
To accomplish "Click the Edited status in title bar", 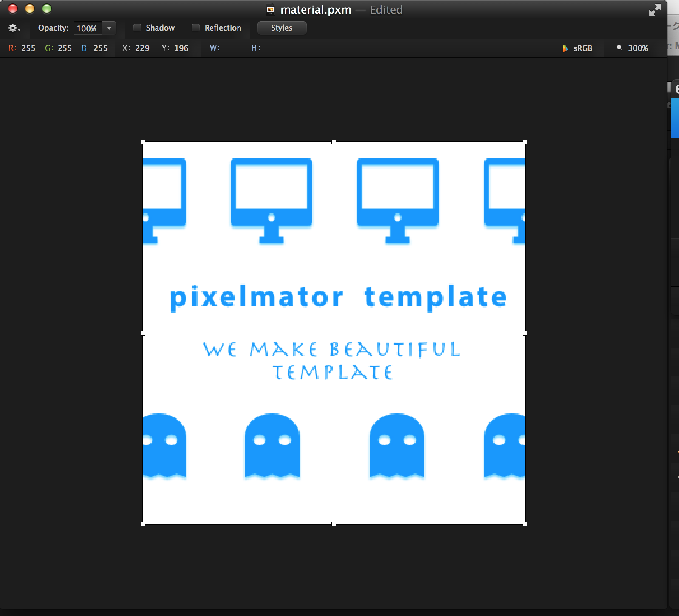I will 386,10.
